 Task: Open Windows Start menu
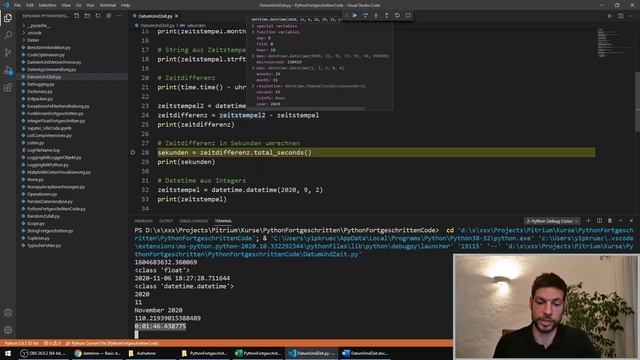pyautogui.click(x=8, y=353)
